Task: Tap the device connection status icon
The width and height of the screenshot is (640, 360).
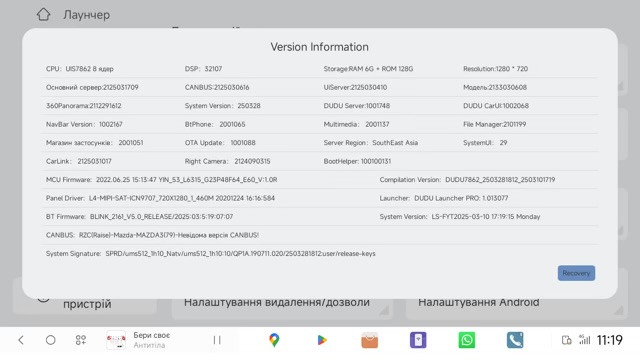Action: [x=567, y=340]
